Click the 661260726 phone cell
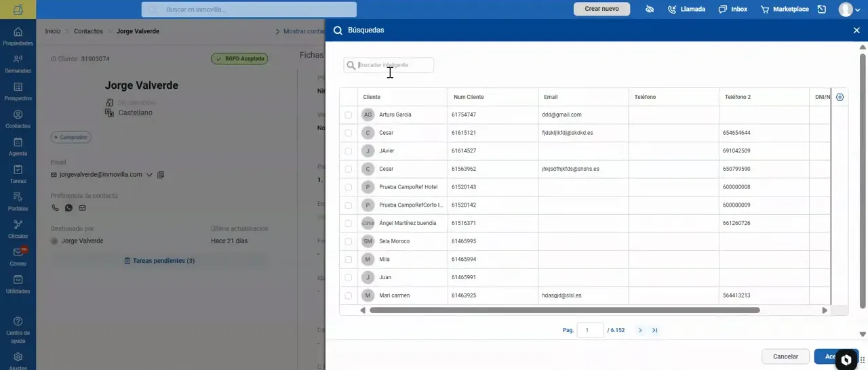The height and width of the screenshot is (370, 868). coord(737,223)
